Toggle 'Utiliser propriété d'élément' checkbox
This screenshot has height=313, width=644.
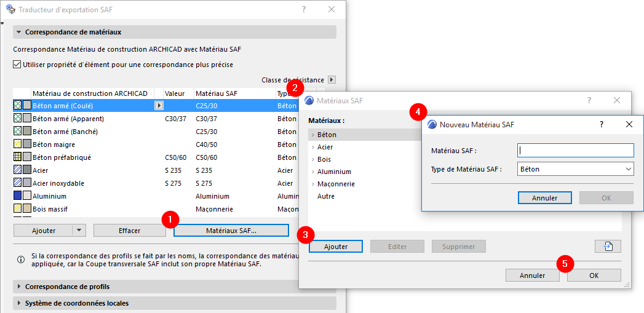click(17, 65)
